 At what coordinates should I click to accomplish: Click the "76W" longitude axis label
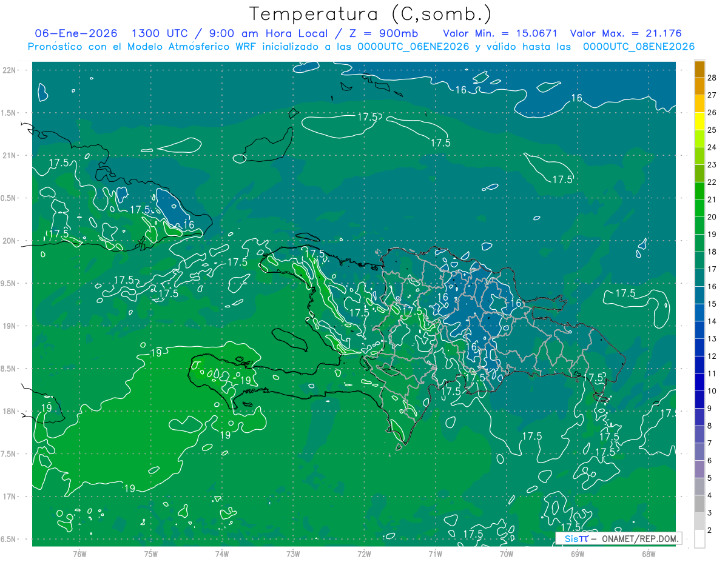[x=79, y=554]
